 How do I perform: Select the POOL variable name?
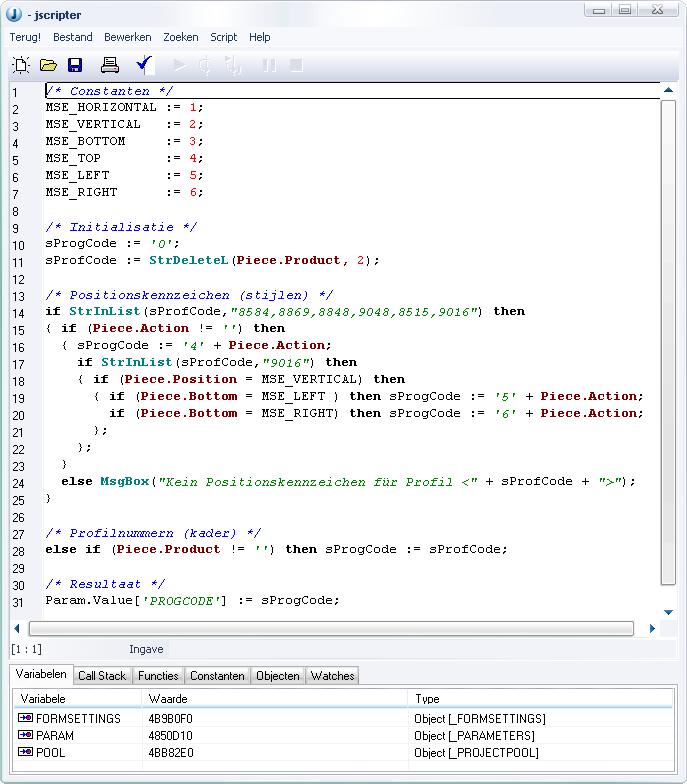pos(50,752)
